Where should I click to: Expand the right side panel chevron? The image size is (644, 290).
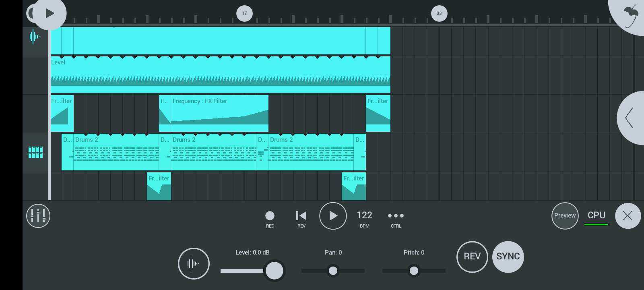[630, 118]
